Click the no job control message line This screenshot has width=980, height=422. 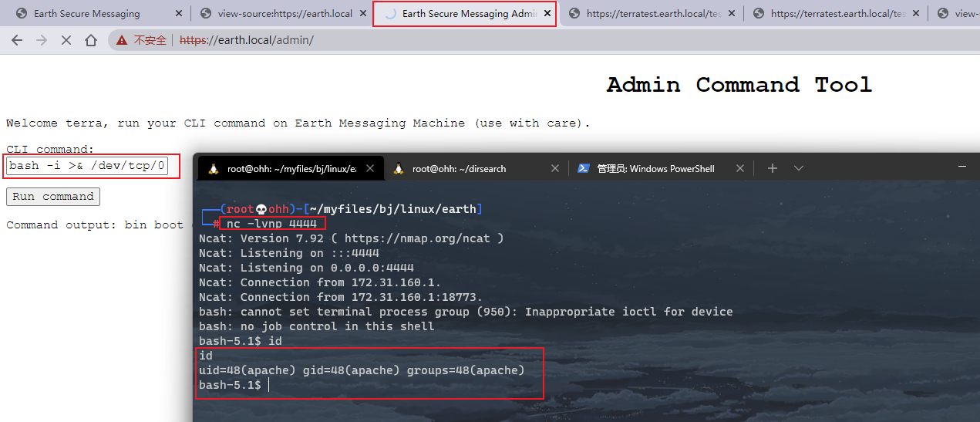pyautogui.click(x=316, y=326)
